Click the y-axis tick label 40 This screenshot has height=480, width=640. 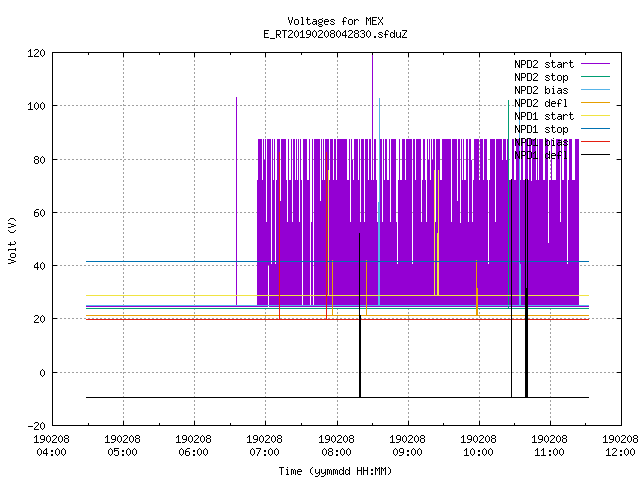[x=39, y=266]
